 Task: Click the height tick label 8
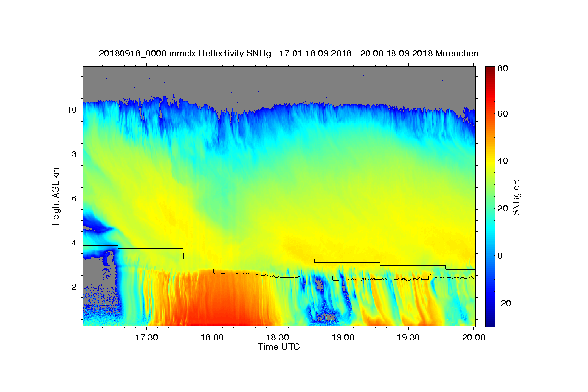pyautogui.click(x=74, y=154)
